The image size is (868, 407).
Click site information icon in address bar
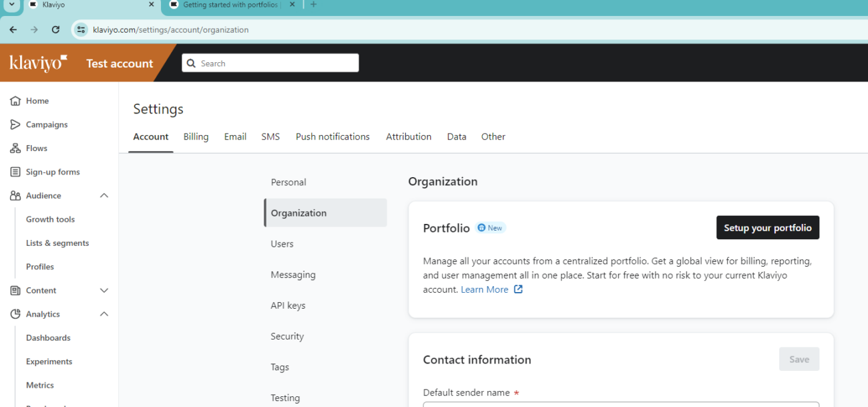pos(81,29)
